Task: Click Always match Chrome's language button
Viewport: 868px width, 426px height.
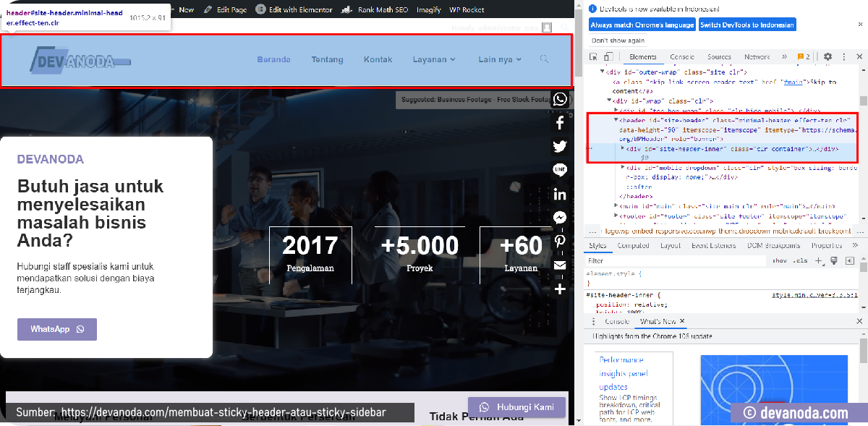Action: click(x=642, y=25)
